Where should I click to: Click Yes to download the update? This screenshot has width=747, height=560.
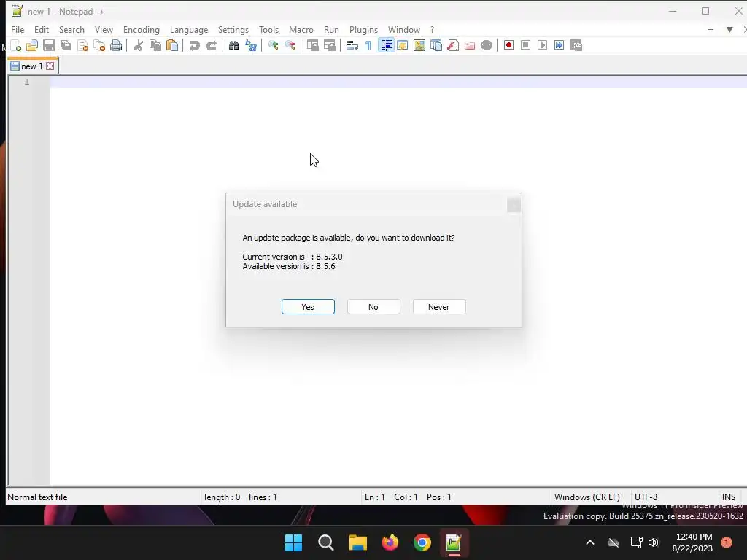coord(308,307)
